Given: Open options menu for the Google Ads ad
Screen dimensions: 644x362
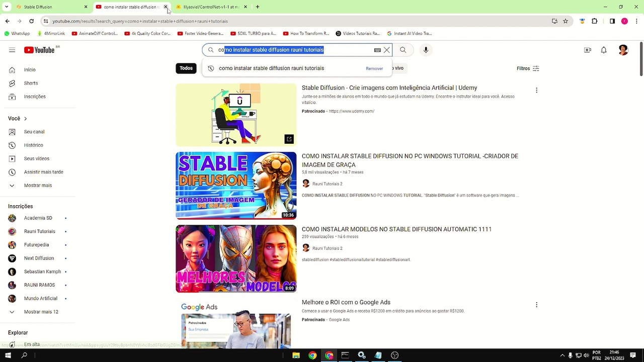Looking at the screenshot, I should pos(536,305).
